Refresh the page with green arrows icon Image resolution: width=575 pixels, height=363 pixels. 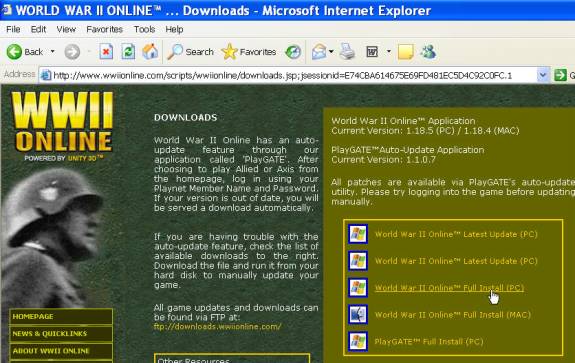(128, 52)
